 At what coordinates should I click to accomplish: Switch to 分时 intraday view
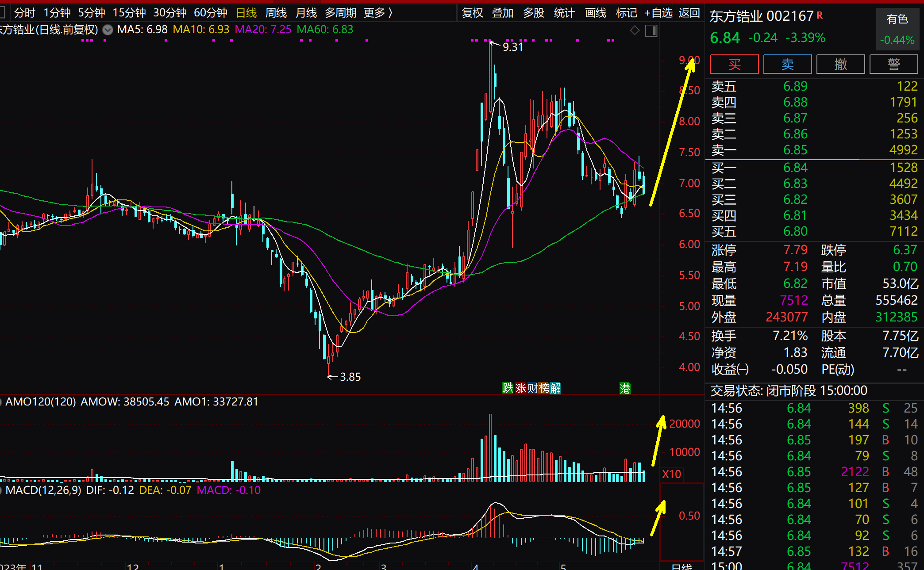point(24,13)
